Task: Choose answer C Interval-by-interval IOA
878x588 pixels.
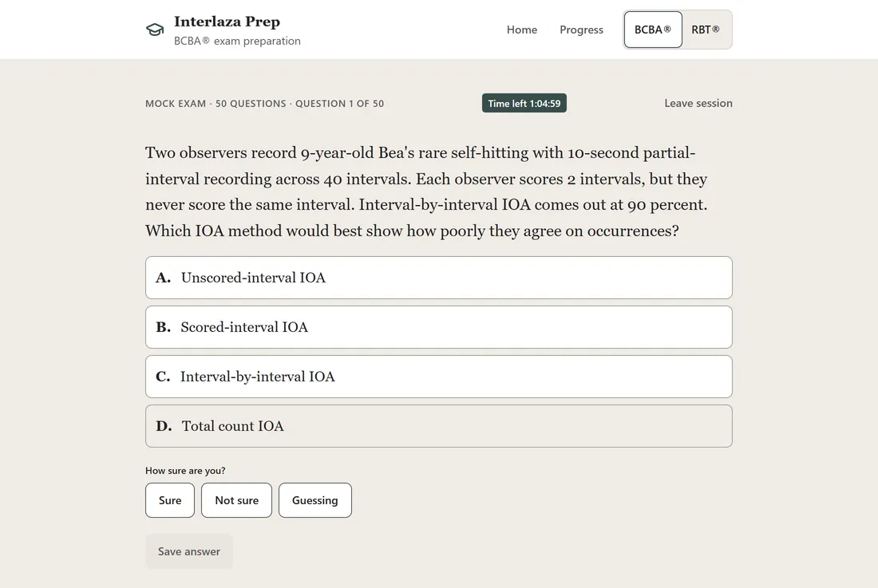Action: 439,377
